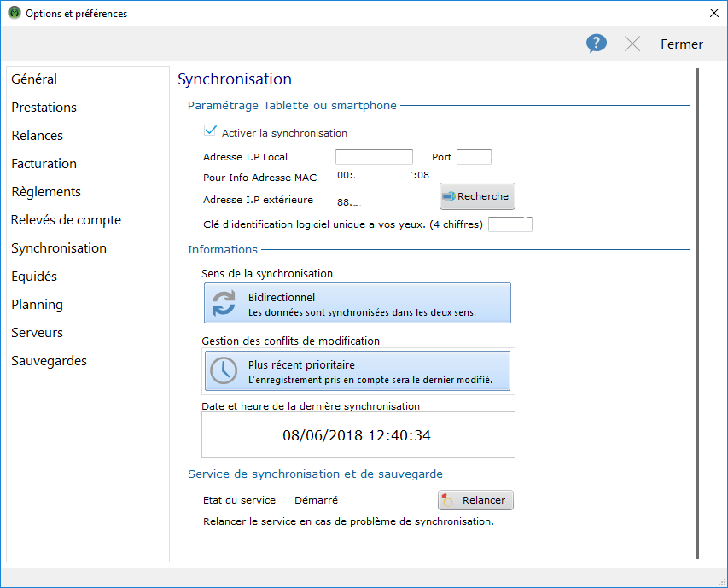Screen dimensions: 728x588
Task: Select the Plus récent prioritaire option
Action: tap(358, 370)
